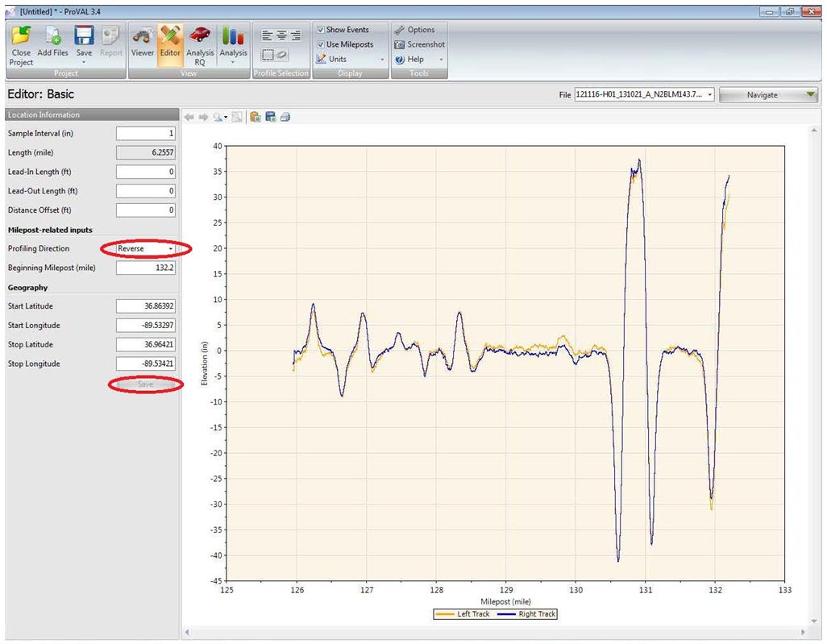Click the Screenshot tool icon
827x644 pixels.
point(399,45)
